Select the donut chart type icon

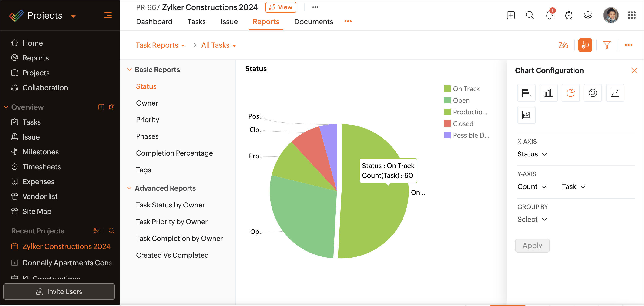coord(593,93)
